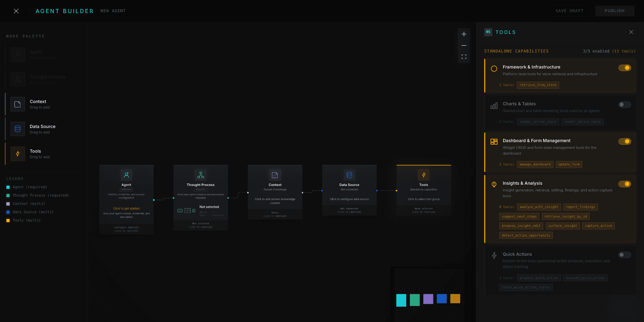Turn off the Dashboard & Form Management toggle
644x322 pixels.
coord(624,141)
